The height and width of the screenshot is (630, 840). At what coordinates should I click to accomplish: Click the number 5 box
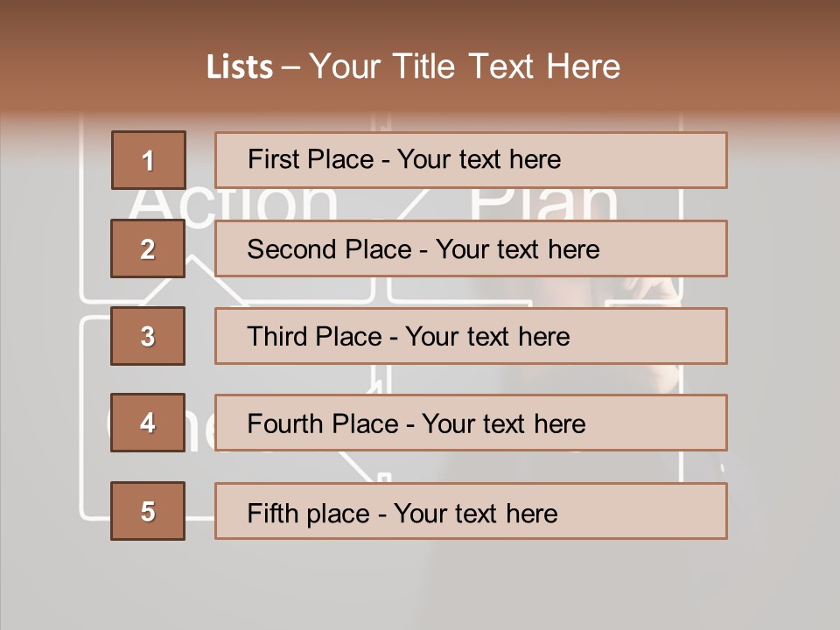click(148, 511)
